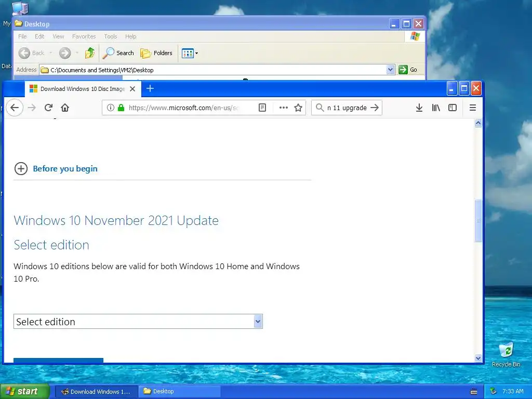This screenshot has height=399, width=532.
Task: Reload the Microsoft download page
Action: (48, 108)
